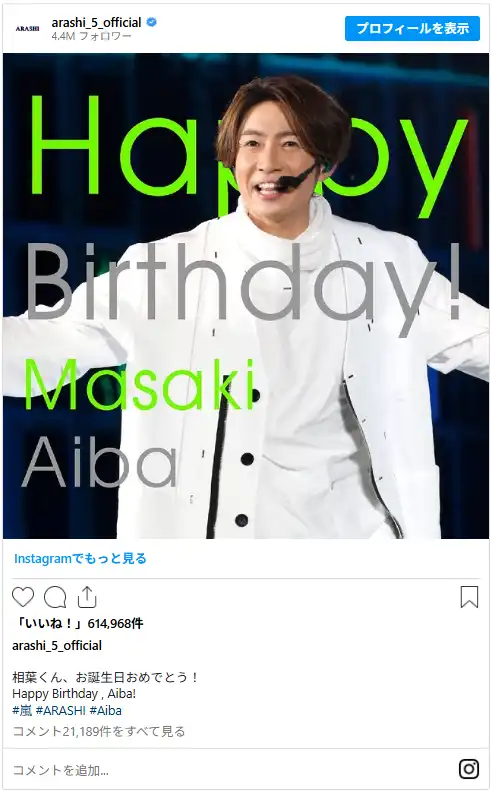This screenshot has width=491, height=794.
Task: Click the verified badge next to username
Action: 151,22
